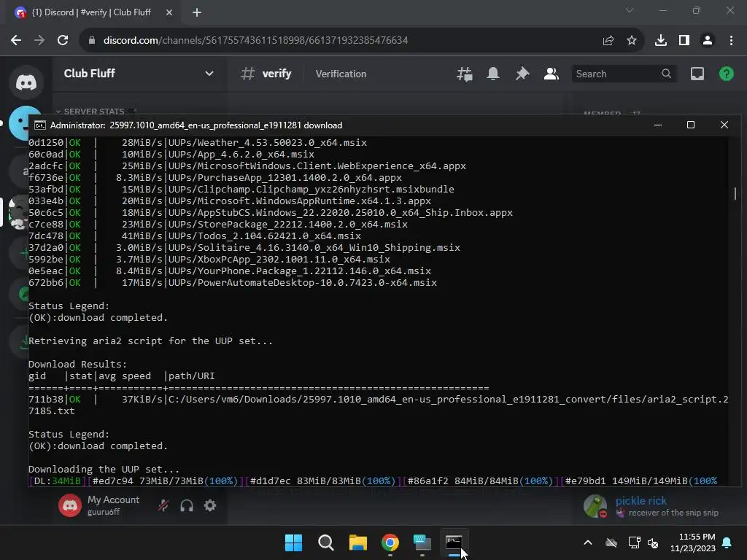
Task: Open Chrome downloads icon
Action: 661,41
